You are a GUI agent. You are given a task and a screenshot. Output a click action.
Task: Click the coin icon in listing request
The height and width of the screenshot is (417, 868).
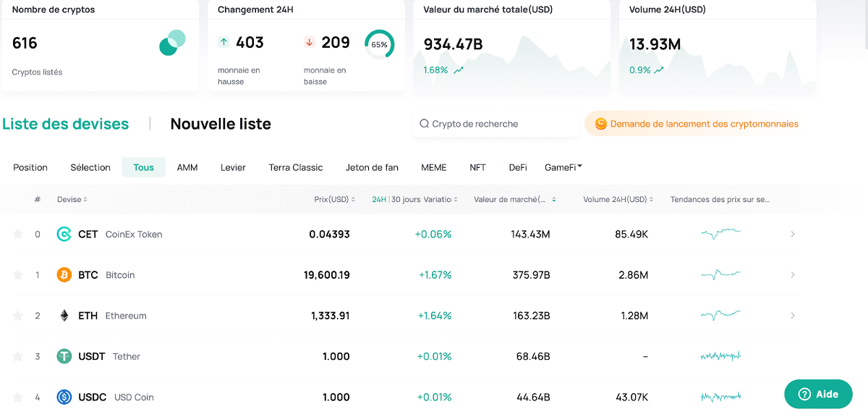click(600, 124)
